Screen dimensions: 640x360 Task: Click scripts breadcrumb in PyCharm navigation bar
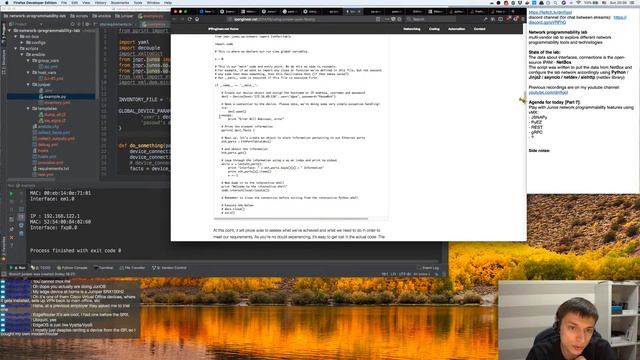point(79,16)
